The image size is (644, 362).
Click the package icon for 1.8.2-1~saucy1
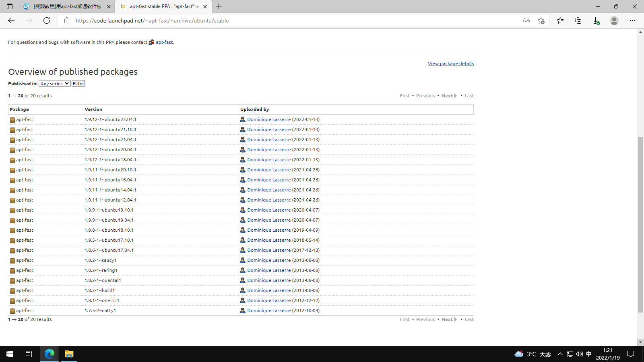12,261
